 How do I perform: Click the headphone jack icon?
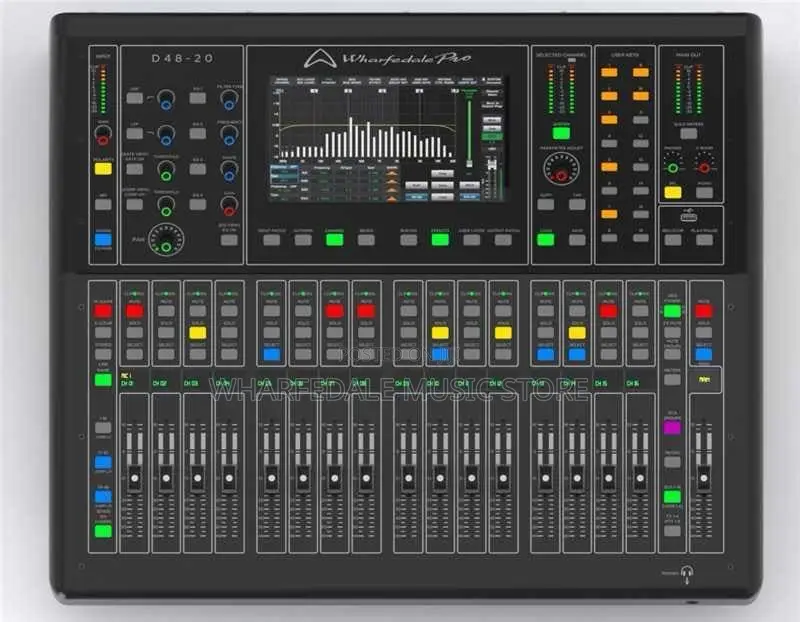[x=687, y=574]
